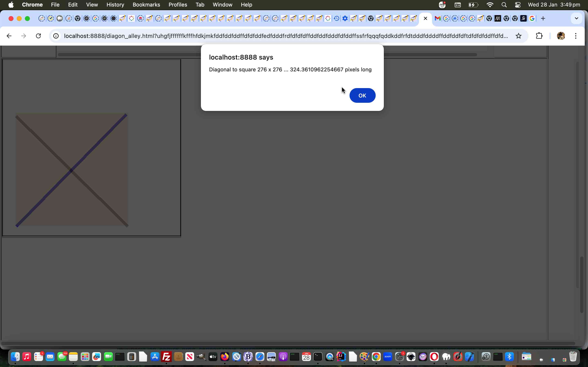
Task: Click the Spotlight search icon in menu bar
Action: point(504,5)
